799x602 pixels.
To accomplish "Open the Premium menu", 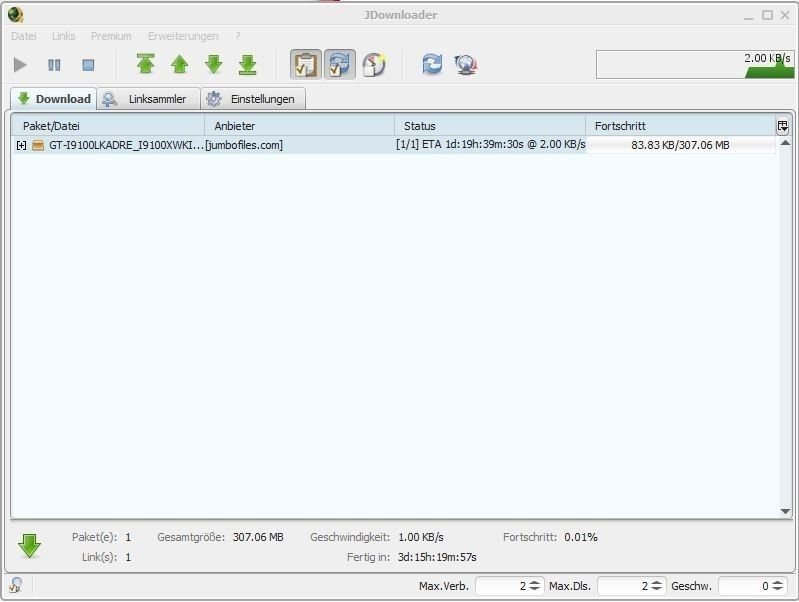I will (x=111, y=36).
